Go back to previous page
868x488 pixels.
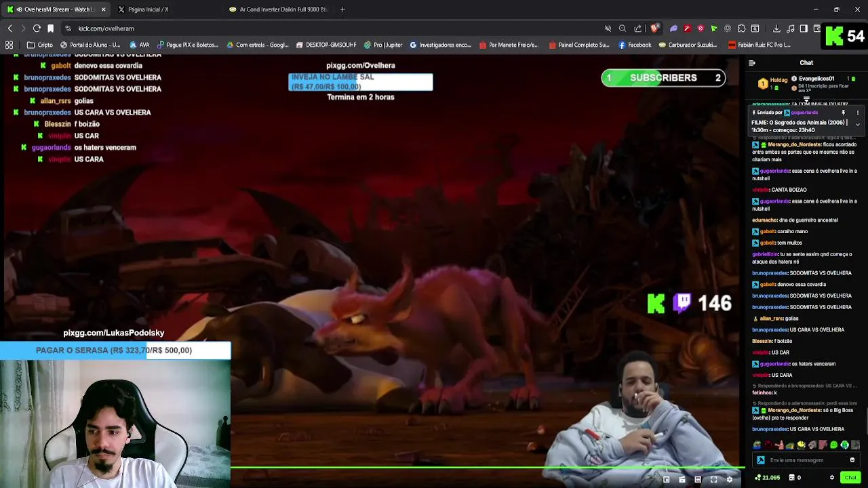coord(9,28)
